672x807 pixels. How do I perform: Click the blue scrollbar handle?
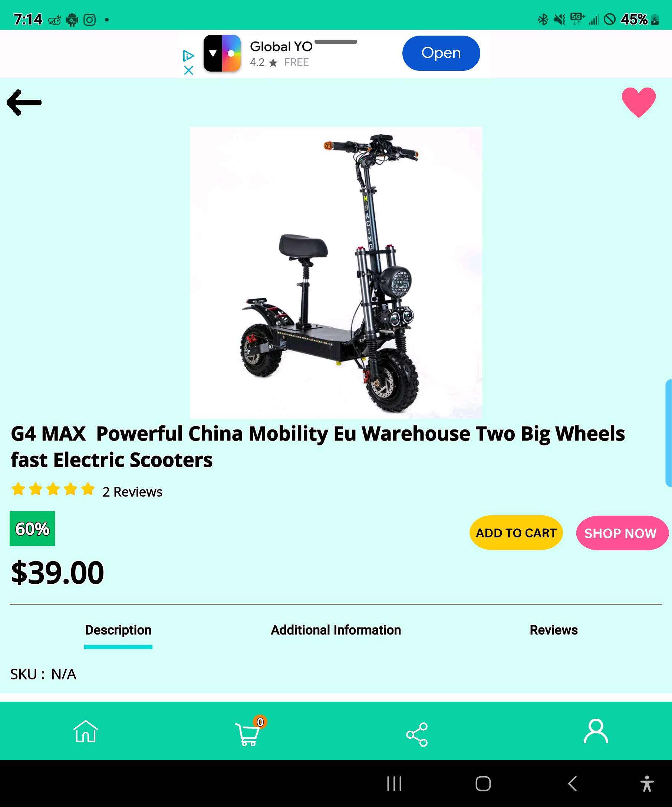(669, 433)
